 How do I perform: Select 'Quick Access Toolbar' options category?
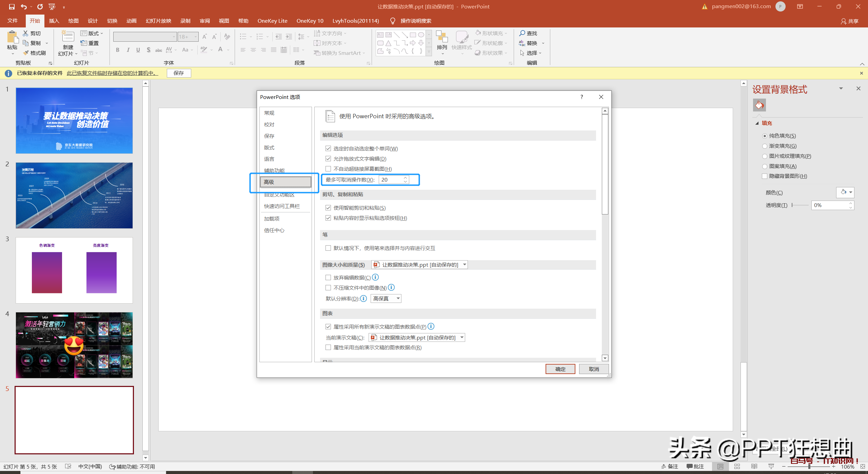pos(282,206)
